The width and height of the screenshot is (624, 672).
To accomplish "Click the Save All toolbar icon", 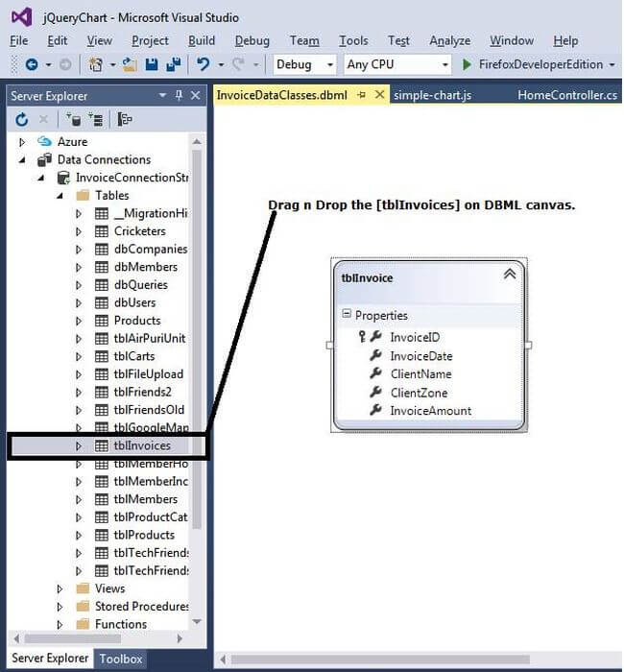I will (x=174, y=64).
